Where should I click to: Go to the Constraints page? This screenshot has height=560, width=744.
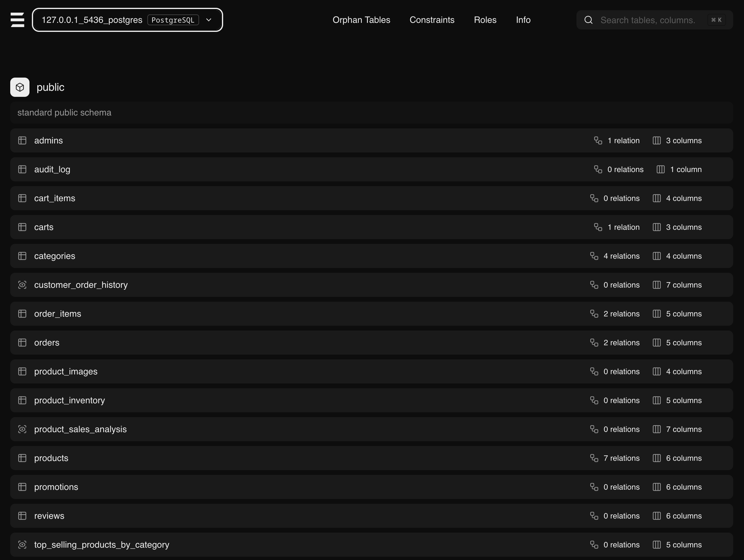432,20
